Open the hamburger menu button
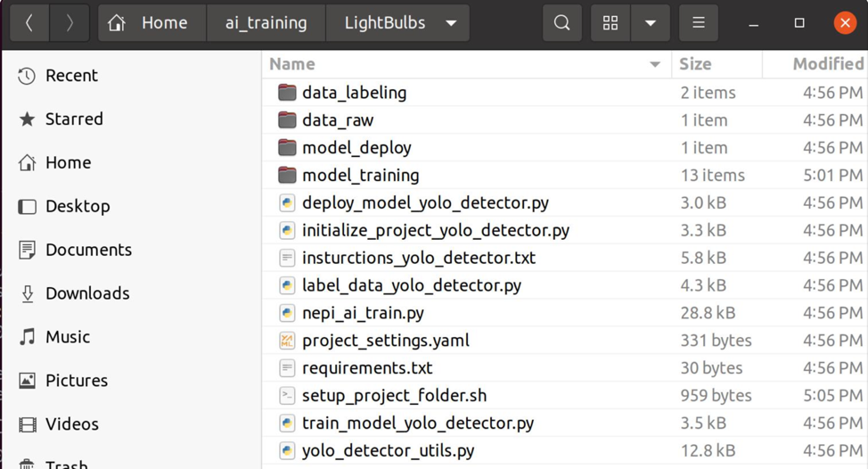The width and height of the screenshot is (868, 469). point(699,23)
